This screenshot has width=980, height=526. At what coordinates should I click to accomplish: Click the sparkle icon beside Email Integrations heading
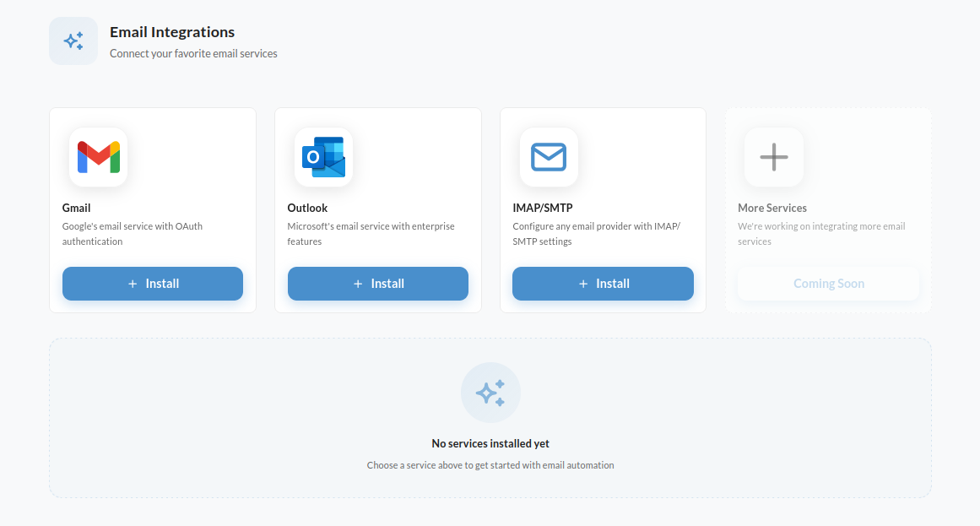coord(73,40)
